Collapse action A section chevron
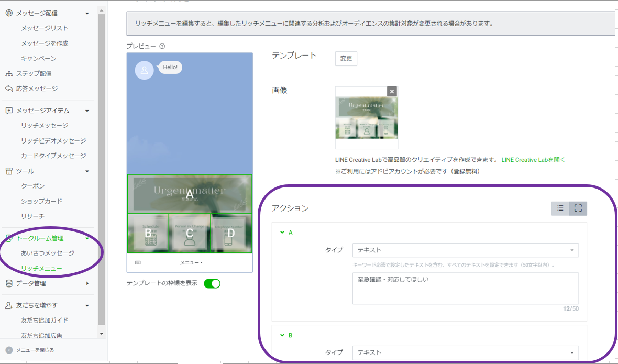Image resolution: width=618 pixels, height=364 pixels. [x=282, y=233]
